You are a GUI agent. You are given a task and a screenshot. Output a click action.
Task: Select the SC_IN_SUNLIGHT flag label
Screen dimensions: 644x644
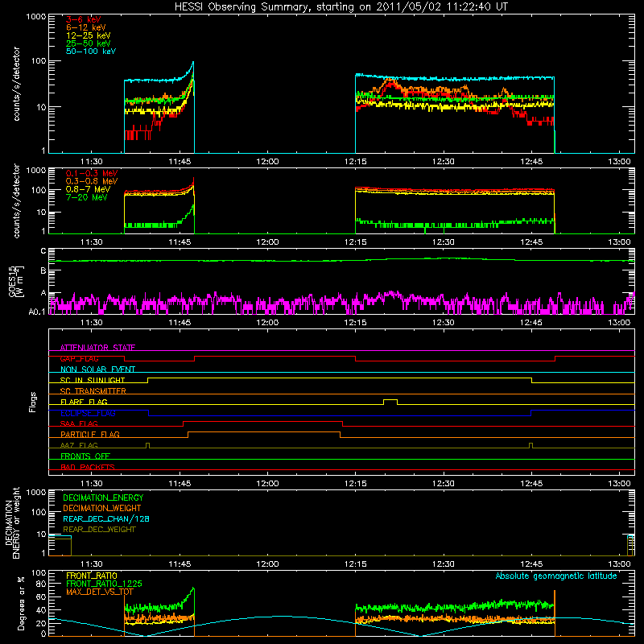pos(93,380)
